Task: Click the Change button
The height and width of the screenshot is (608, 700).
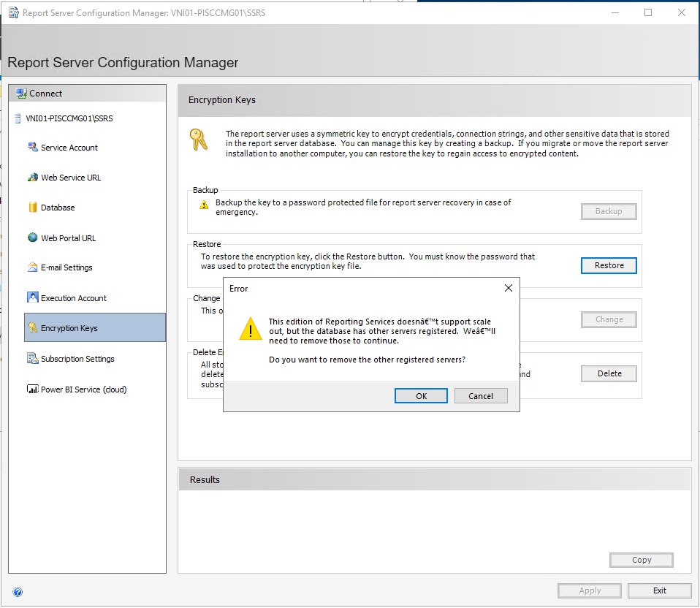Action: pos(609,319)
